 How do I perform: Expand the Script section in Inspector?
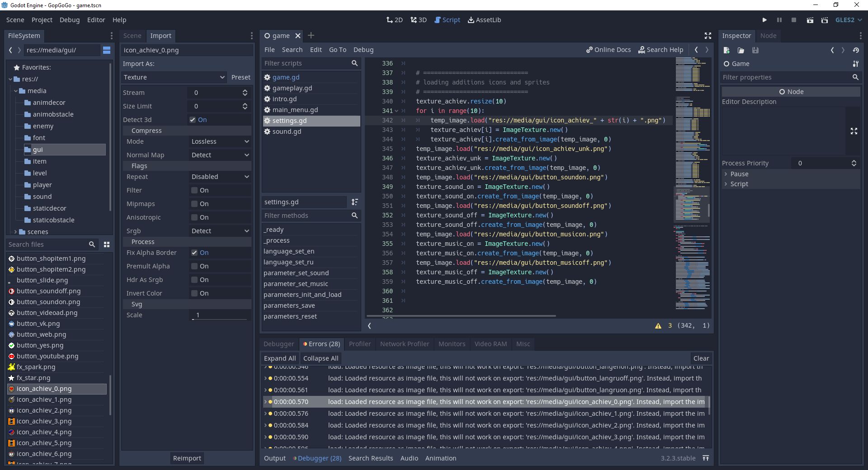(x=739, y=184)
